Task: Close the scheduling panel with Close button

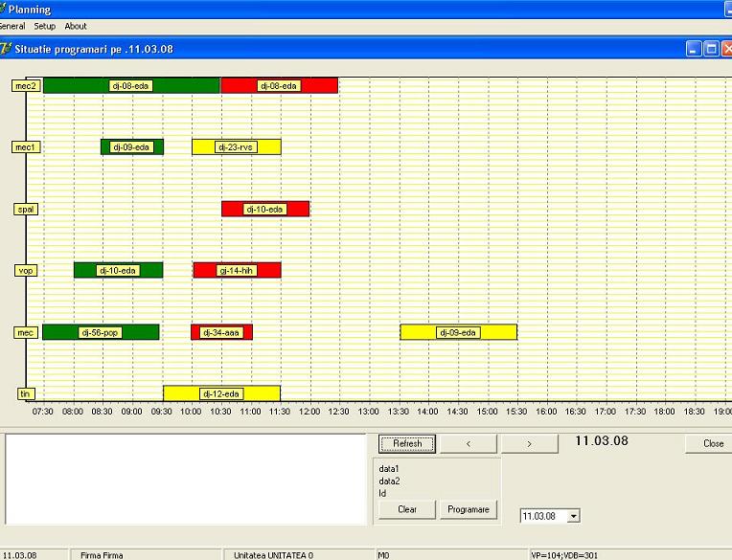Action: tap(713, 444)
